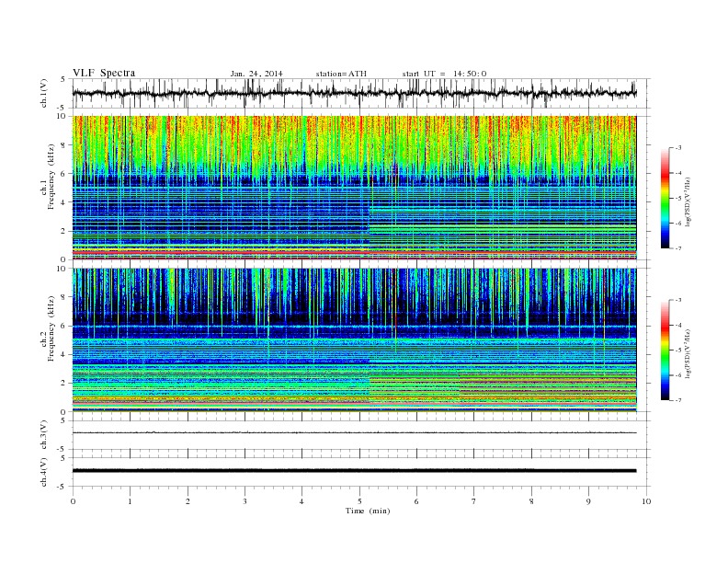The width and height of the screenshot is (728, 563).
Task: Click the "4" kHz tick on ch.2 frequency axis
Action: pyautogui.click(x=63, y=354)
